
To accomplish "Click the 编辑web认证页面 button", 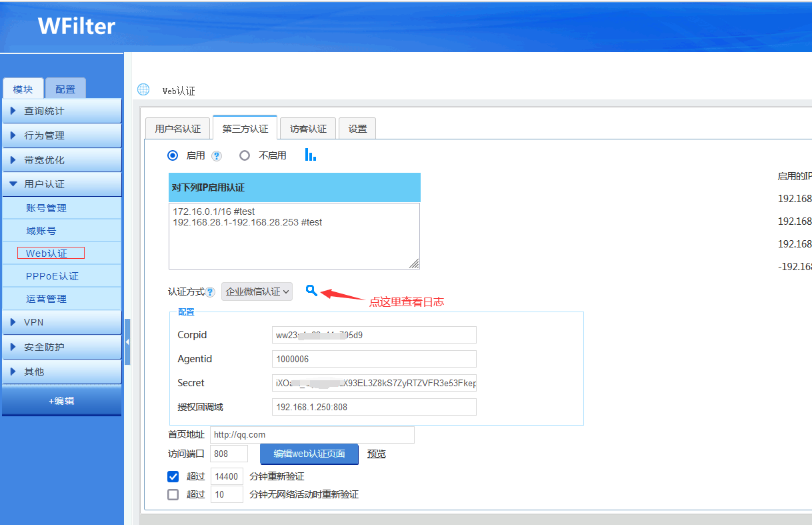I will click(x=309, y=454).
